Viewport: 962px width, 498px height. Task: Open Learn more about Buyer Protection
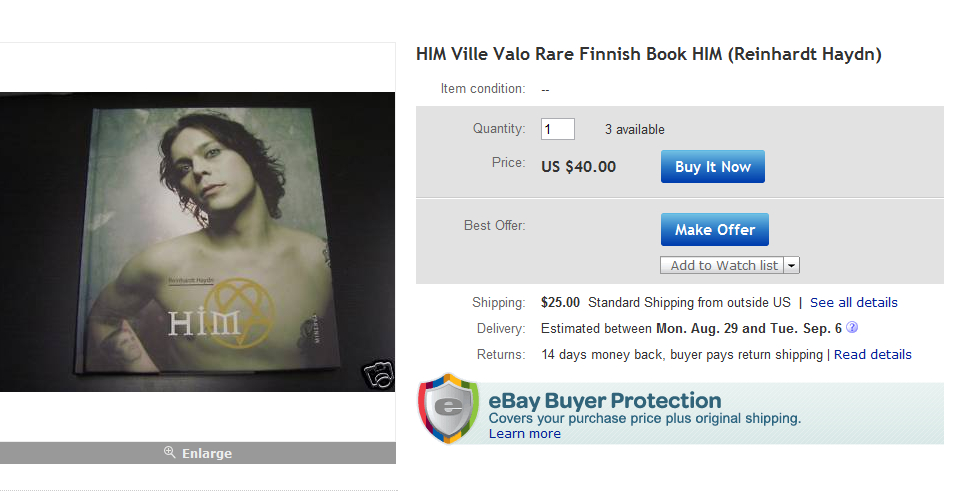[x=525, y=434]
